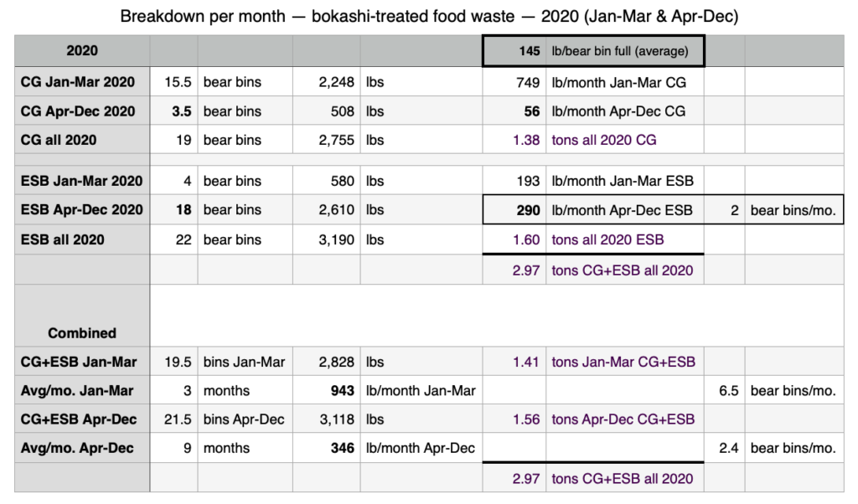Click the 2,248 lbs cell

(x=327, y=81)
